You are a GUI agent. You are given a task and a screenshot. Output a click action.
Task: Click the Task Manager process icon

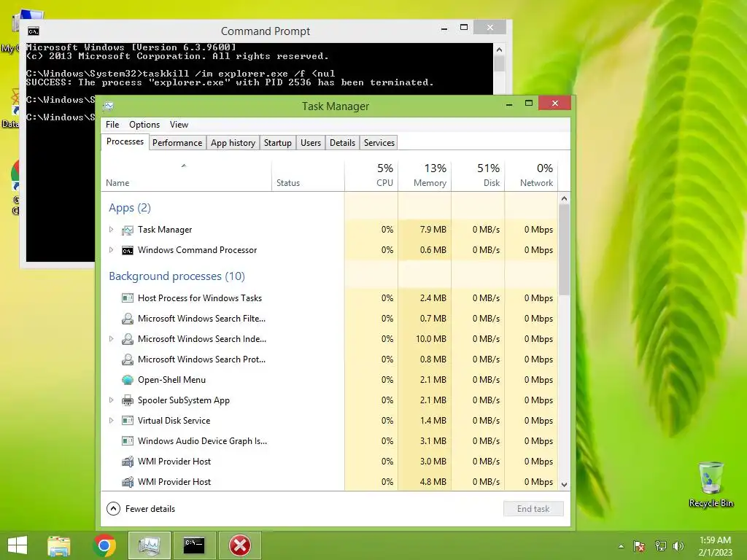point(127,230)
